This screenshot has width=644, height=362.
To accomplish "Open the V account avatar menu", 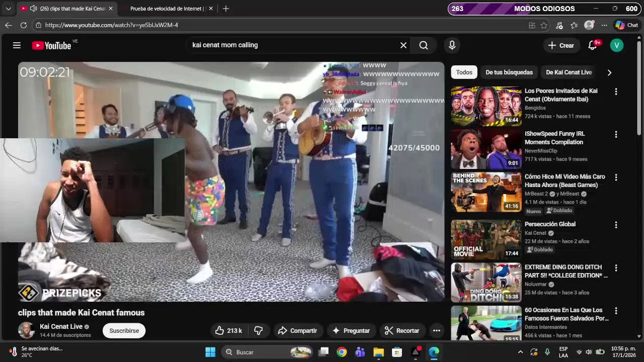I will [617, 45].
